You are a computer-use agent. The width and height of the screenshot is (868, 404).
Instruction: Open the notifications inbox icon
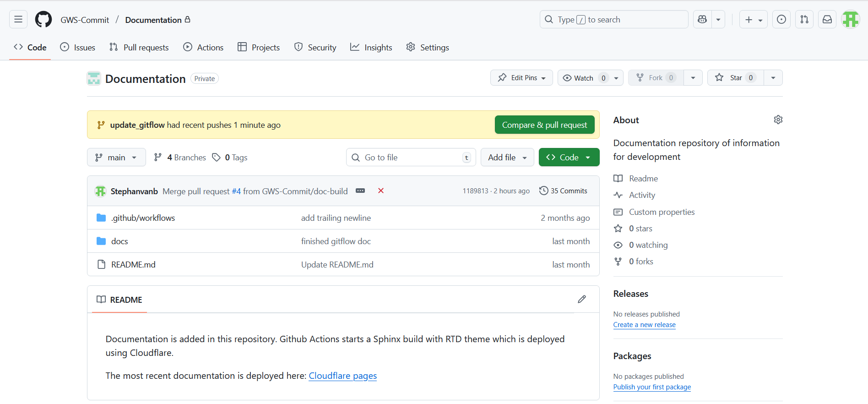[x=827, y=19]
